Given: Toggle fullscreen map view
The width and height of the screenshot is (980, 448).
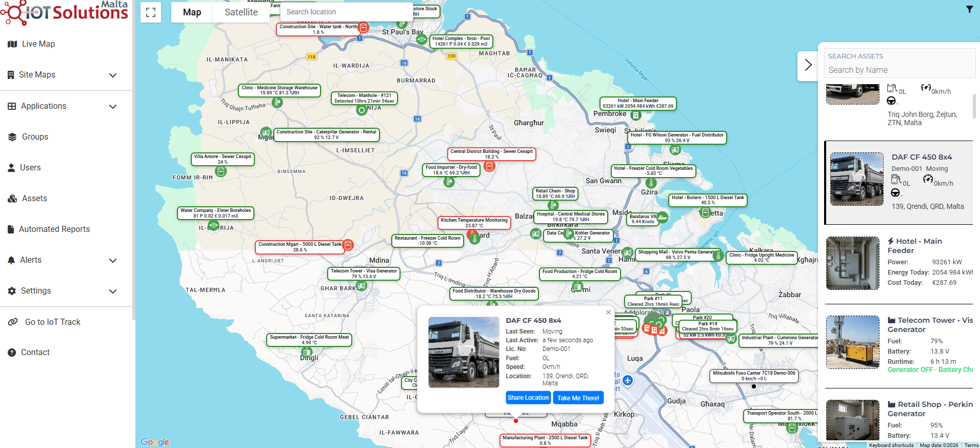Looking at the screenshot, I should point(151,12).
